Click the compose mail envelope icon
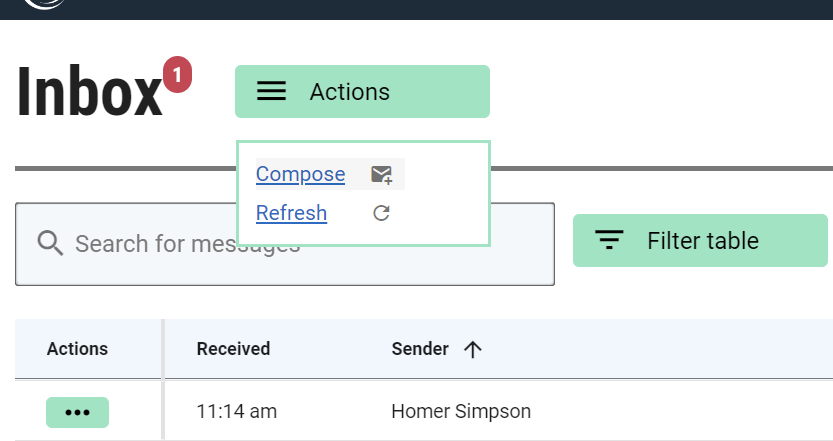Screen dimensions: 833x441 (381, 174)
